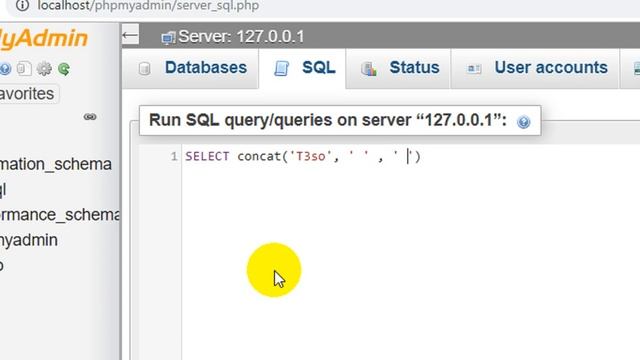
Task: Open the performance_schema database
Action: point(60,215)
